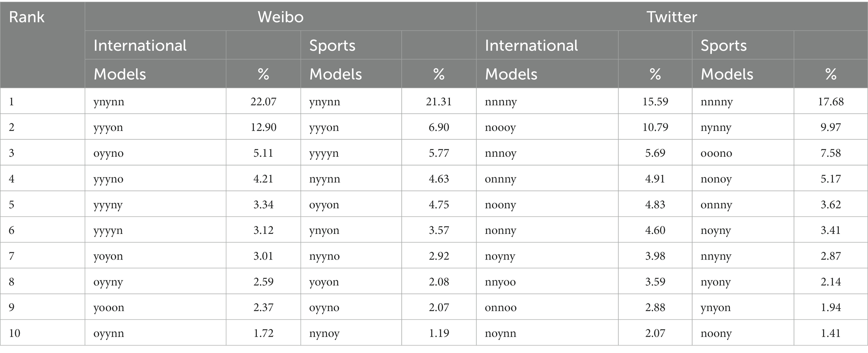The height and width of the screenshot is (353, 868).
Task: Click rank 10 row label
Action: 42,333
